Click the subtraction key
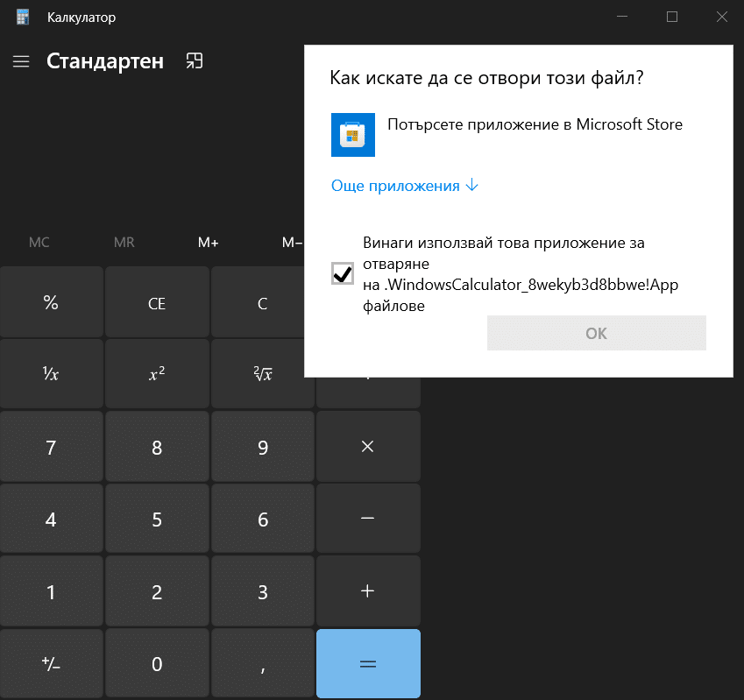The height and width of the screenshot is (700, 744). click(368, 519)
